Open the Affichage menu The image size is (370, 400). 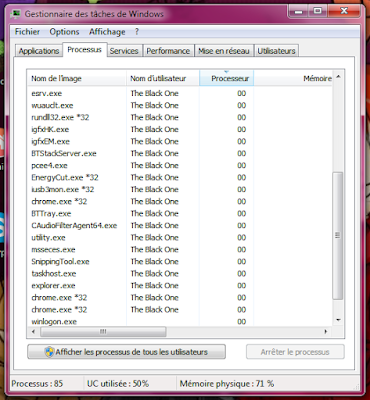coord(107,32)
